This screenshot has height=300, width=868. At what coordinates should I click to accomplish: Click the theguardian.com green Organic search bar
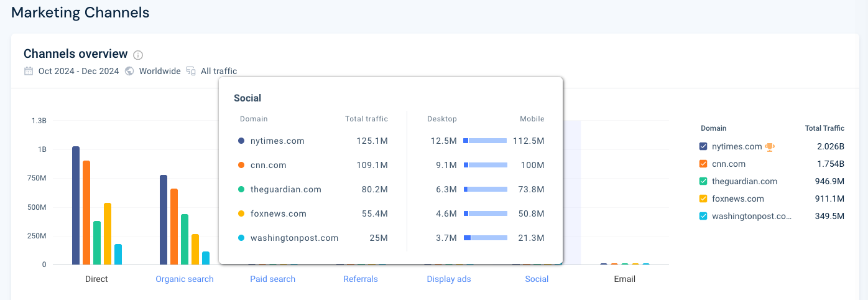(185, 239)
